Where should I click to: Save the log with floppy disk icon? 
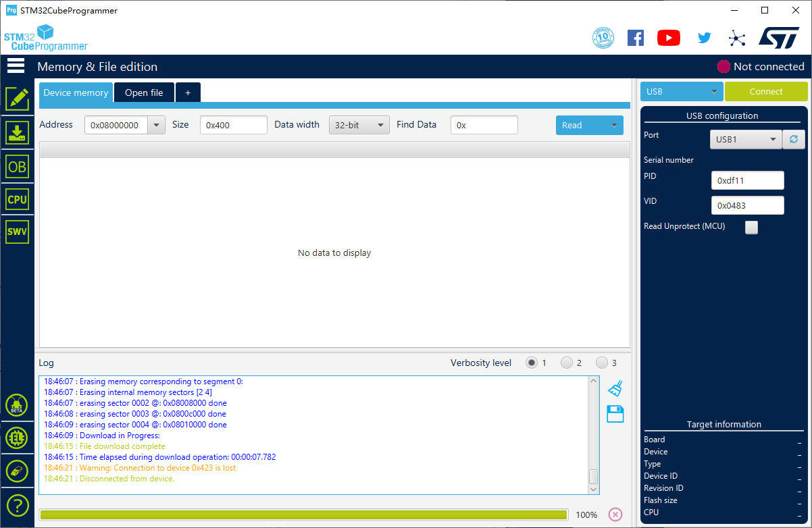615,414
